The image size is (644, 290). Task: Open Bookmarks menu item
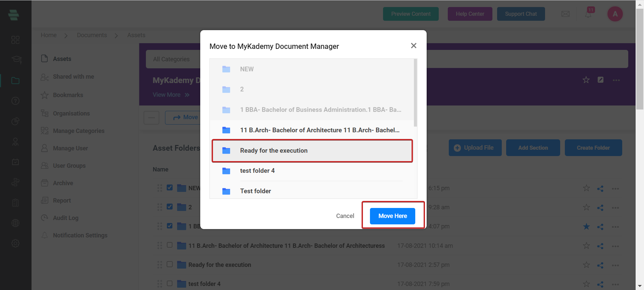62,95
